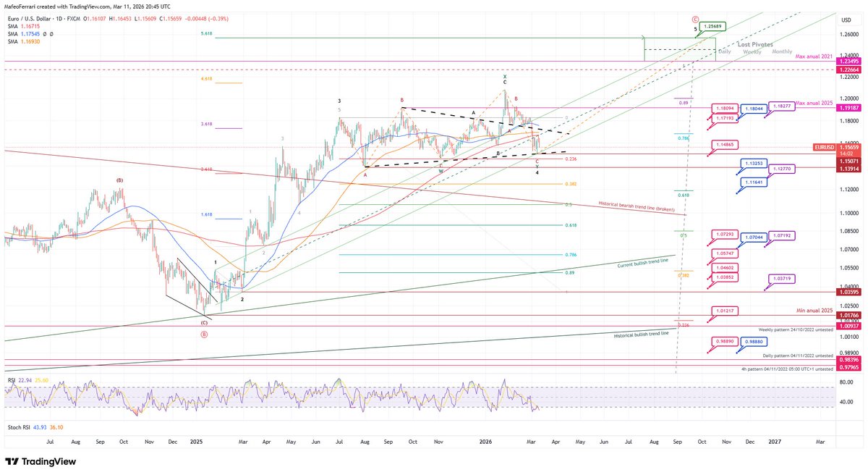Select the 3.618 Fibonacci extension label

(x=205, y=124)
